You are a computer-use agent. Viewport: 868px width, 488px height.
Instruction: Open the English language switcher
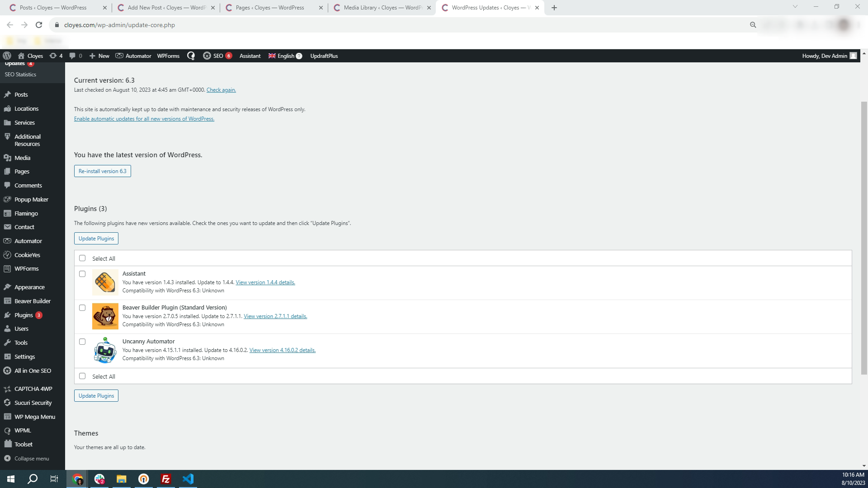coord(285,56)
